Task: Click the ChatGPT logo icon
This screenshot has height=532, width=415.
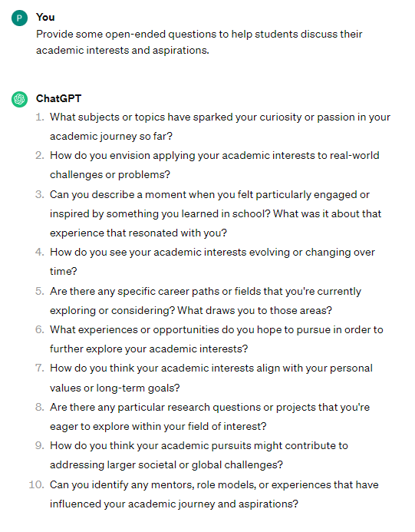Action: click(19, 99)
